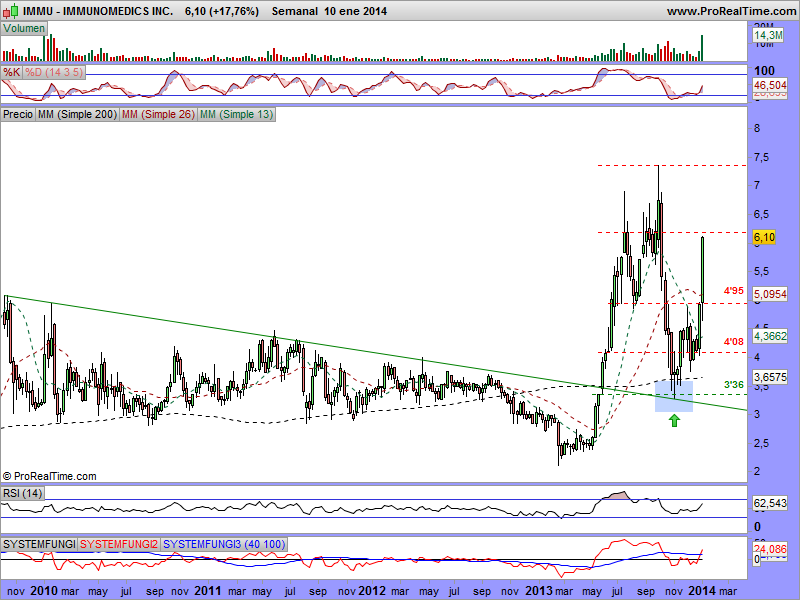Image resolution: width=800 pixels, height=600 pixels.
Task: Click the 6,5 level on the price scale
Action: 762,215
